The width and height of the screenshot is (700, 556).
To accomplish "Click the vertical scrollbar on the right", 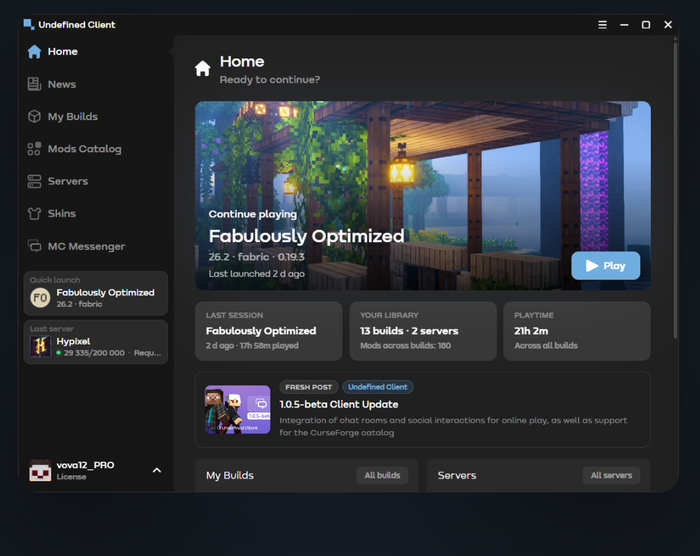I will (x=675, y=190).
